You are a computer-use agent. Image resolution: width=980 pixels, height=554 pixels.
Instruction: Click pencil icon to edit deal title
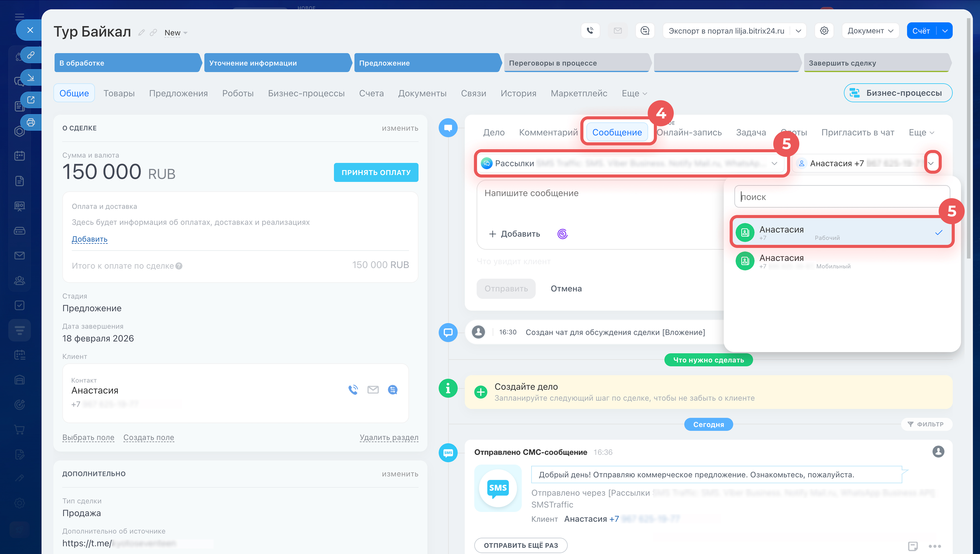(x=142, y=32)
